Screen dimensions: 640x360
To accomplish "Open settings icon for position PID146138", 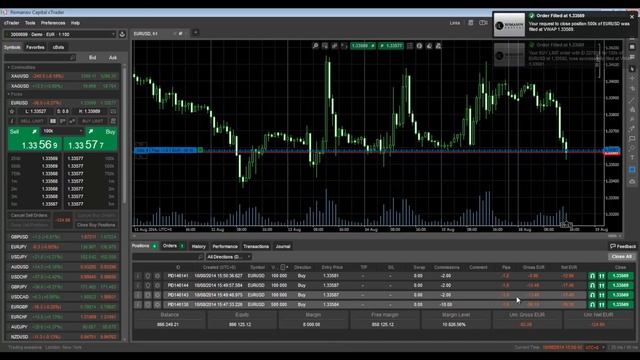I will pos(157,304).
